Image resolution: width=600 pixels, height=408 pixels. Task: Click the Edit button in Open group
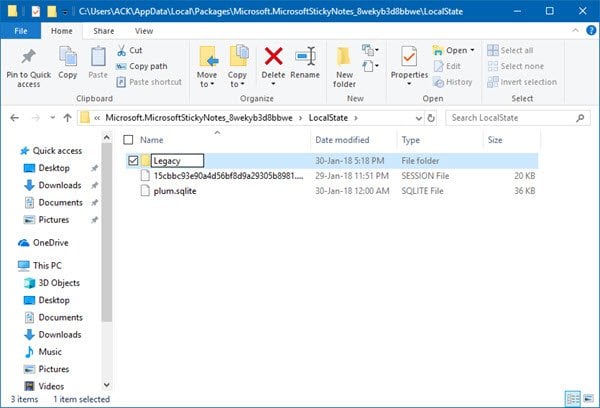pyautogui.click(x=447, y=66)
